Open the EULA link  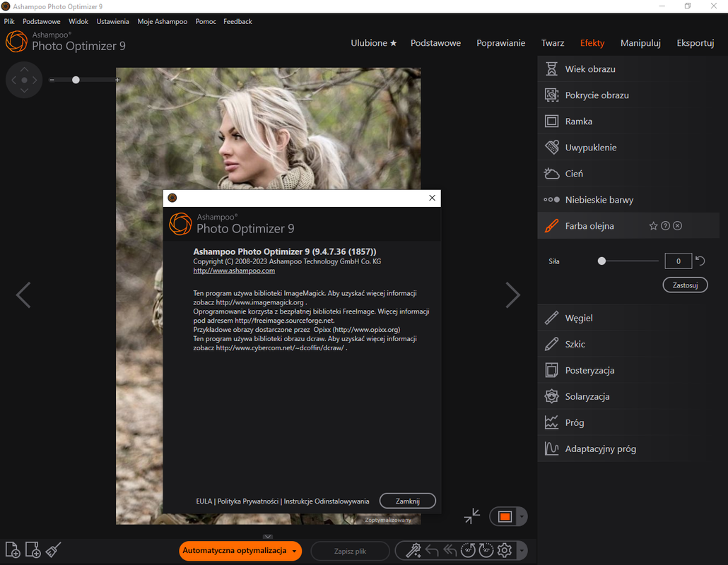[x=204, y=501]
